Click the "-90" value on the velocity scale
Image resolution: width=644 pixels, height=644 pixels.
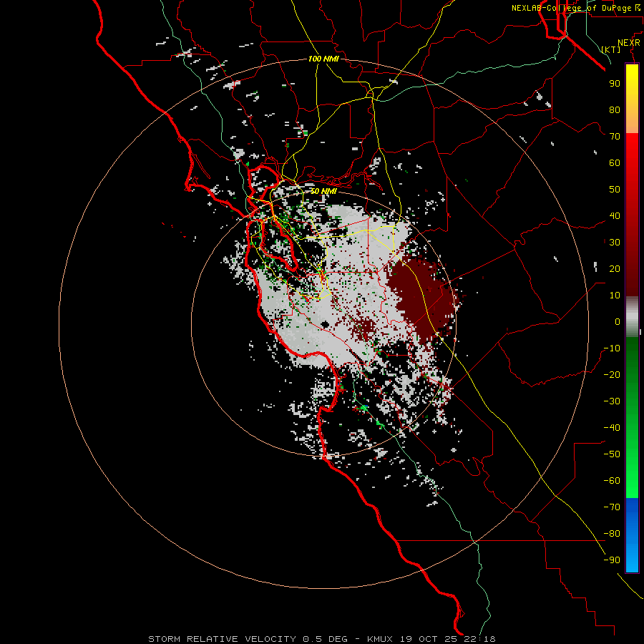(612, 560)
